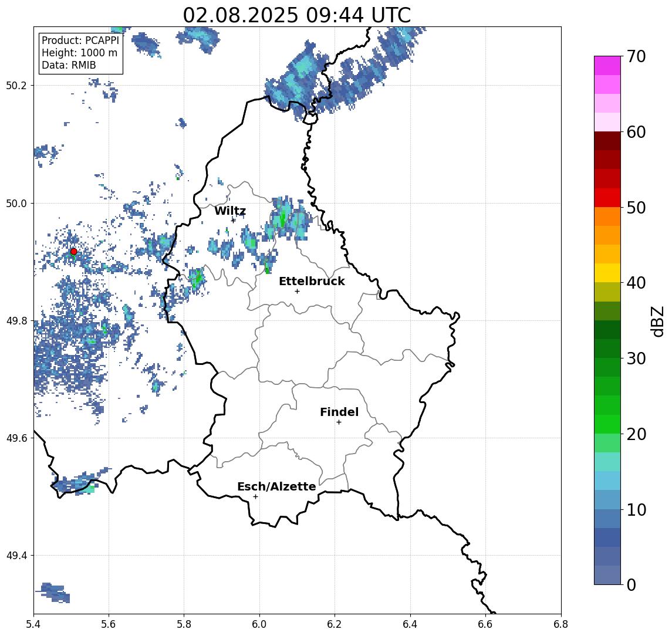Click the latitude tick label 49.4
The width and height of the screenshot is (672, 636).
coord(16,556)
